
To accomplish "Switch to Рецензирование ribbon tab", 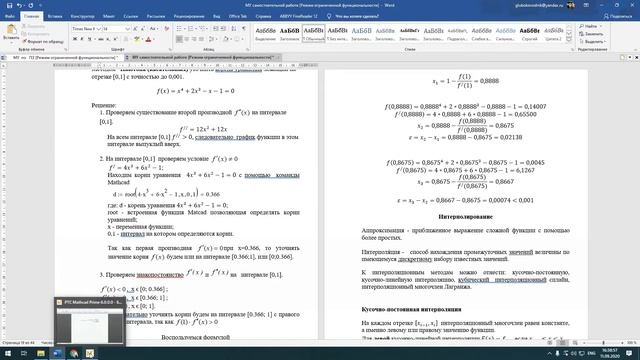I will 189,16.
